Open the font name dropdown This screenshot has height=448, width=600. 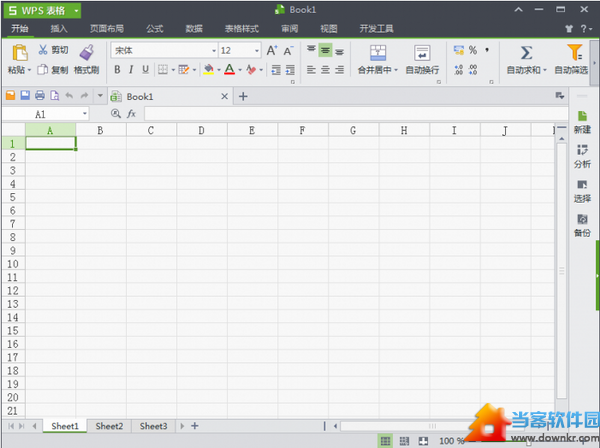point(214,51)
